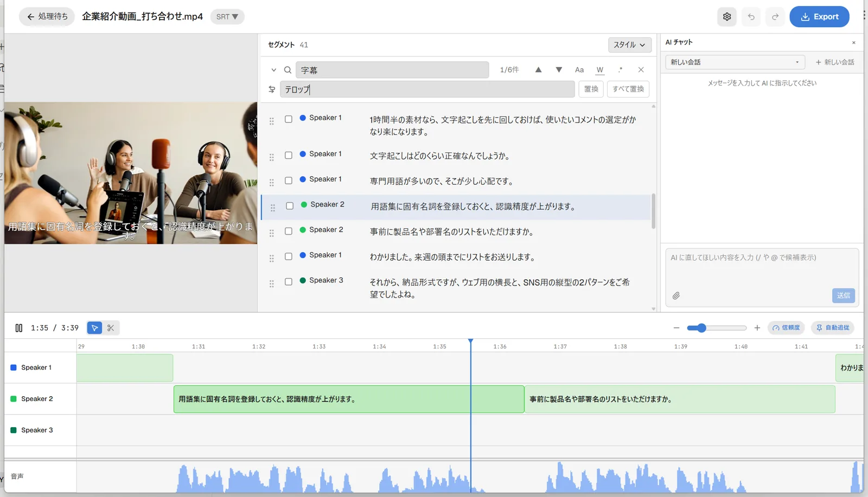Check the 用語集に固有名詞 segment checkbox
This screenshot has height=497, width=868.
pyautogui.click(x=290, y=206)
